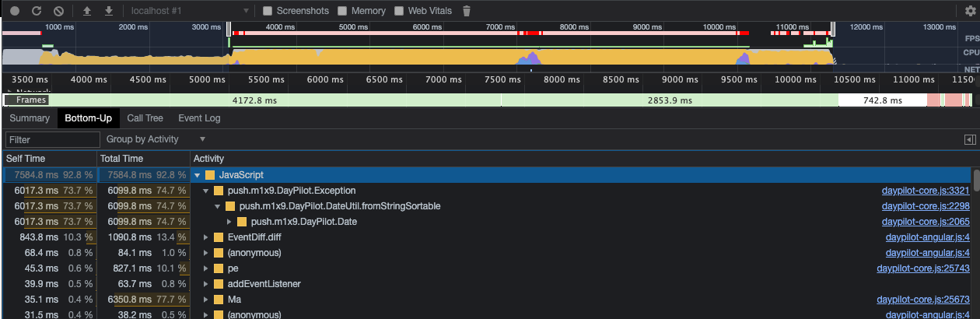980x319 pixels.
Task: Select the 2853.9 ms frame
Action: point(670,100)
